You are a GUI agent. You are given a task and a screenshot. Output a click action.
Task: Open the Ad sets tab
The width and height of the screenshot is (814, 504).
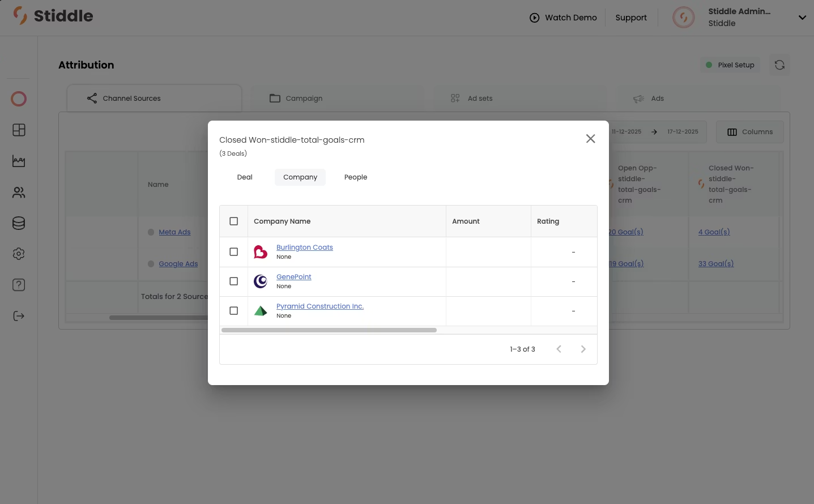tap(520, 99)
